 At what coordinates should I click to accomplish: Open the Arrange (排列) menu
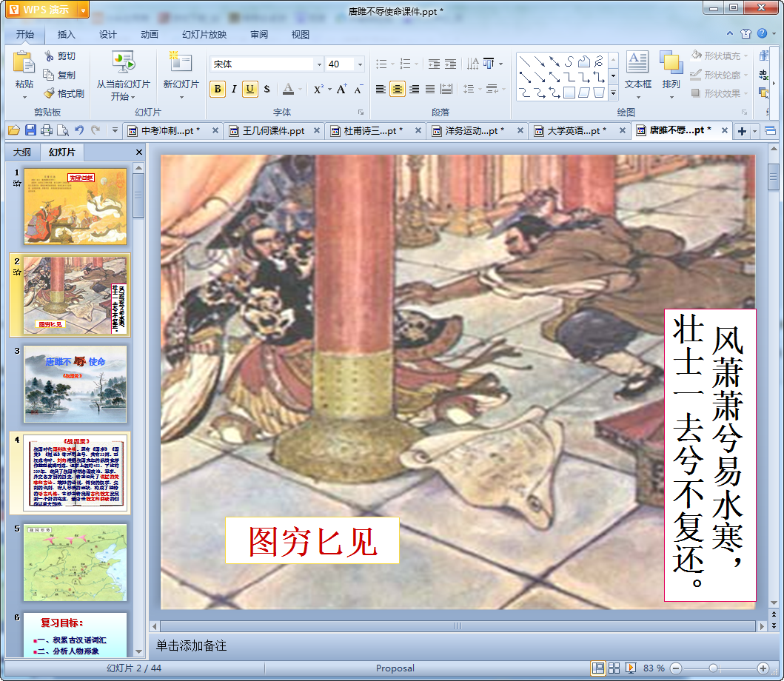tap(671, 74)
